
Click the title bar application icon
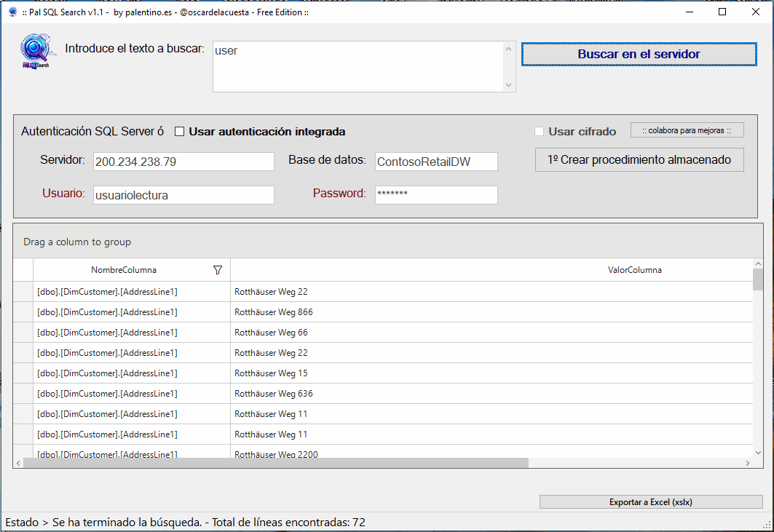point(12,12)
